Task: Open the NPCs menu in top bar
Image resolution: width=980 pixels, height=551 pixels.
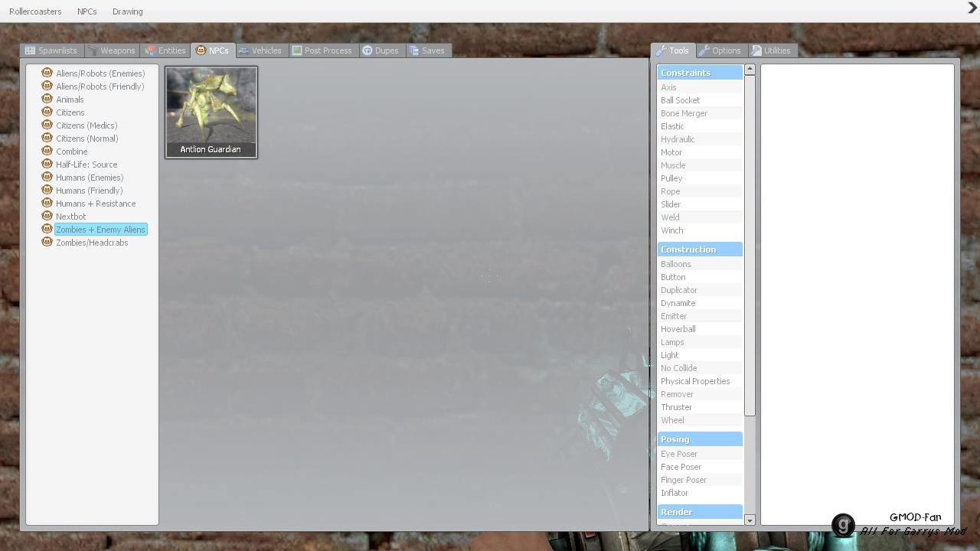Action: pyautogui.click(x=87, y=11)
